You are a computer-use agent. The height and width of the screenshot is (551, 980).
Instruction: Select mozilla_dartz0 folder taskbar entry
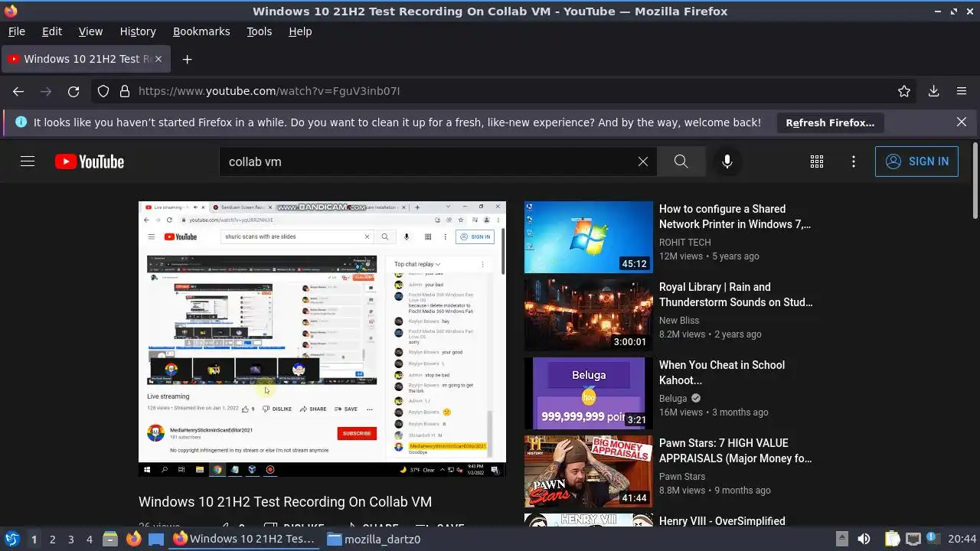click(x=374, y=539)
